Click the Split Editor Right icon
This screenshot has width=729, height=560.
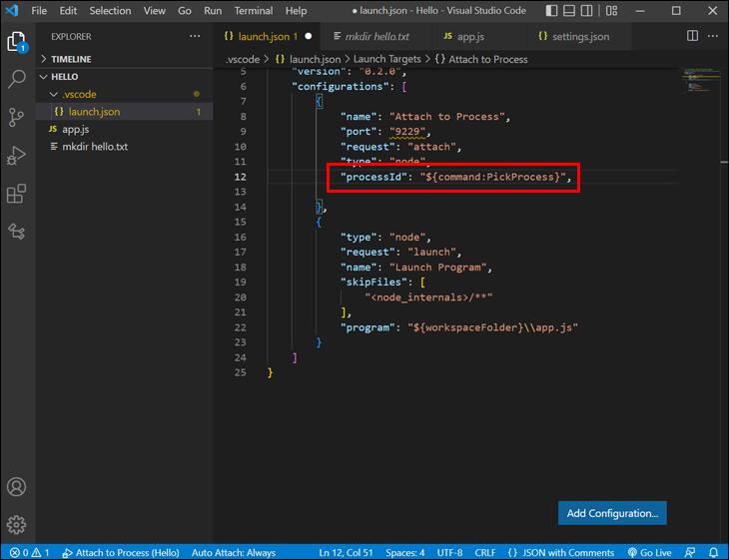tap(692, 36)
